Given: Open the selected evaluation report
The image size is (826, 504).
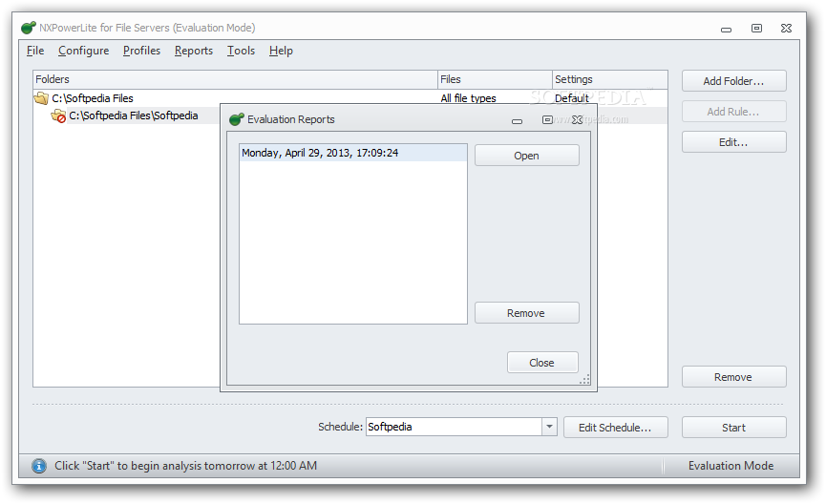Looking at the screenshot, I should [x=527, y=156].
